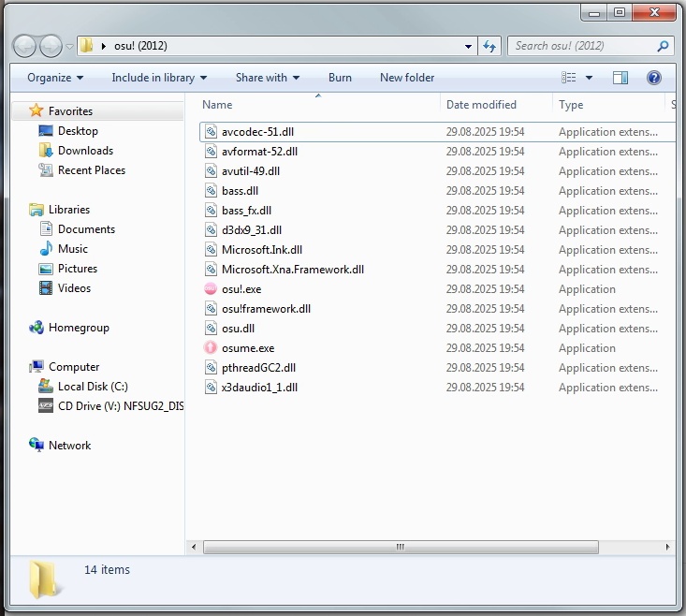Click the Desktop icon in Favorites
The height and width of the screenshot is (616, 686).
(x=46, y=131)
